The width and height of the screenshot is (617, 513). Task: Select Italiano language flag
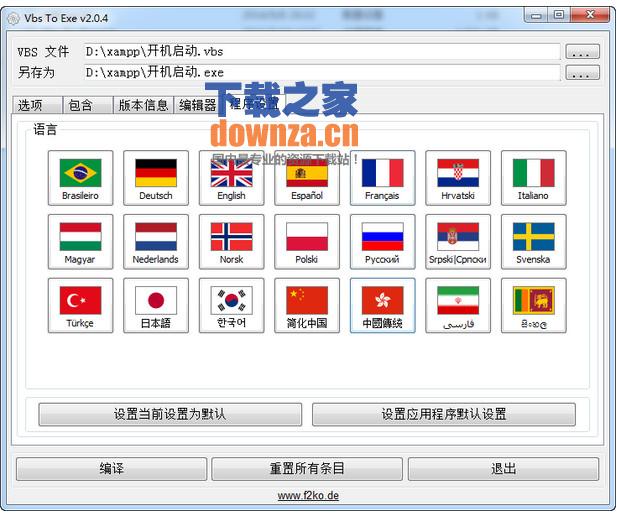click(534, 178)
